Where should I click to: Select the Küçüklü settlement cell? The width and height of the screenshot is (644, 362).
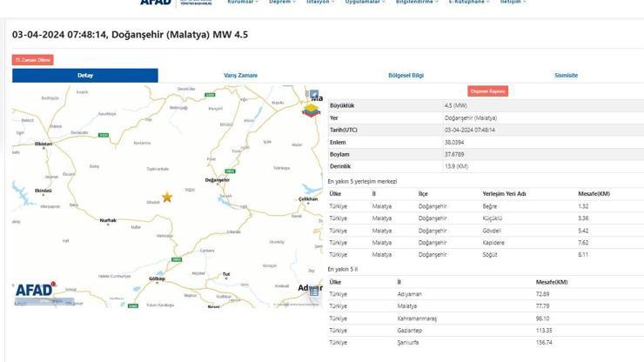pyautogui.click(x=492, y=218)
